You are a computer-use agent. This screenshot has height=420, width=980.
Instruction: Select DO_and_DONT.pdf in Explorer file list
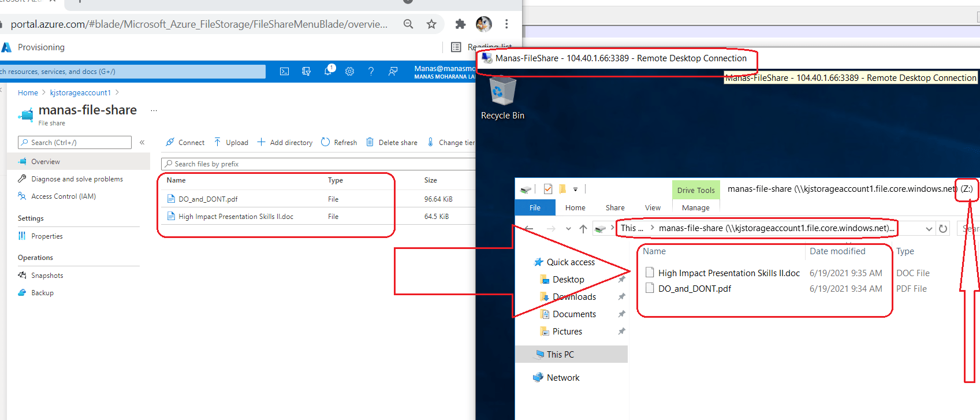pyautogui.click(x=694, y=289)
